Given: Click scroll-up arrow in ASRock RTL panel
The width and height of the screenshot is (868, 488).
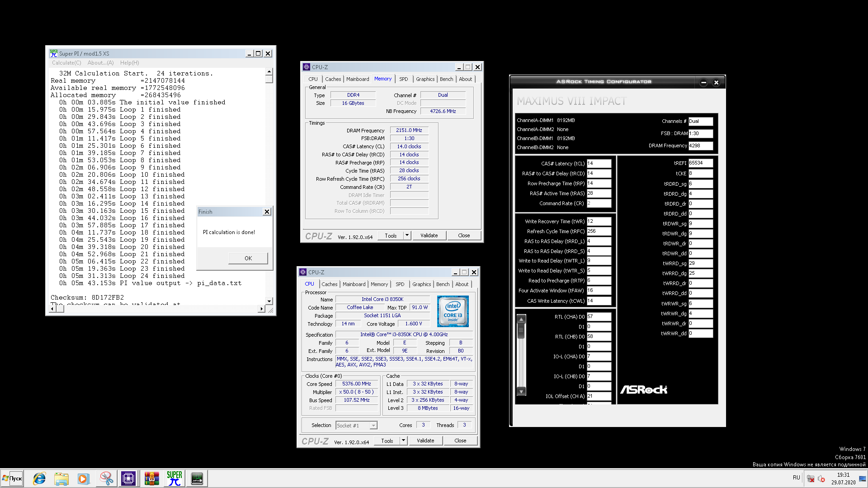Looking at the screenshot, I should pos(521,319).
